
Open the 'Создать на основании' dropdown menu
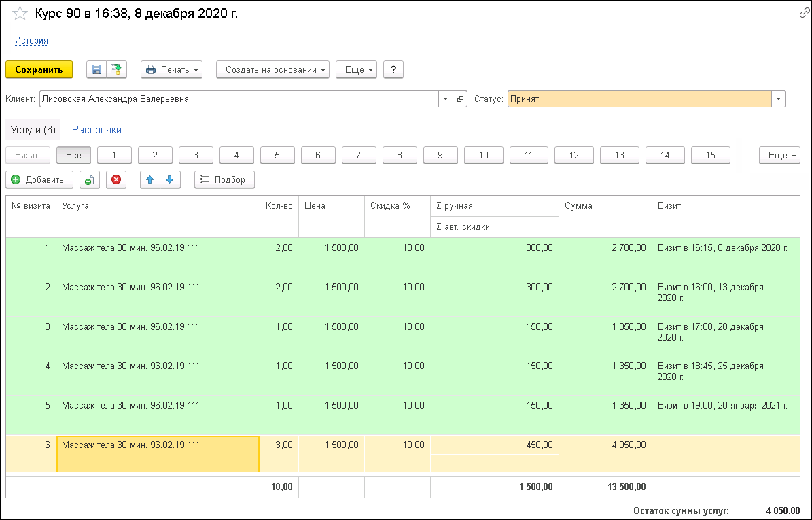pos(272,69)
